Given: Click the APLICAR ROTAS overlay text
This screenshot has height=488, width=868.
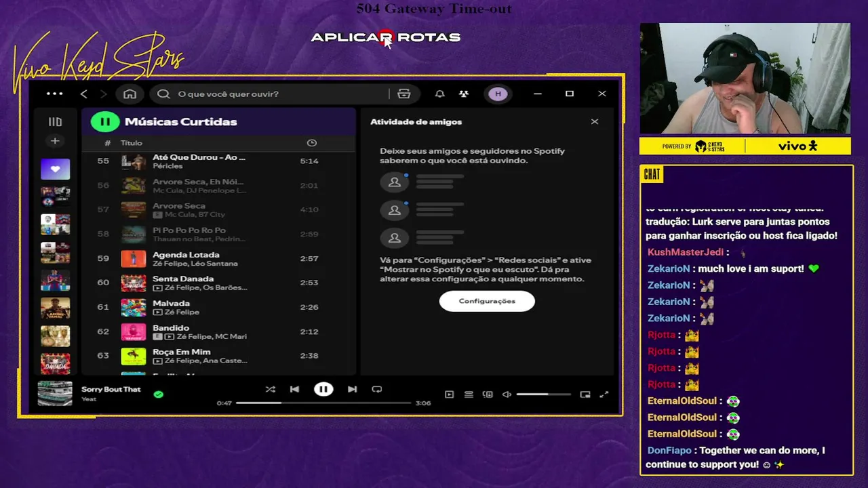Looking at the screenshot, I should [x=386, y=37].
